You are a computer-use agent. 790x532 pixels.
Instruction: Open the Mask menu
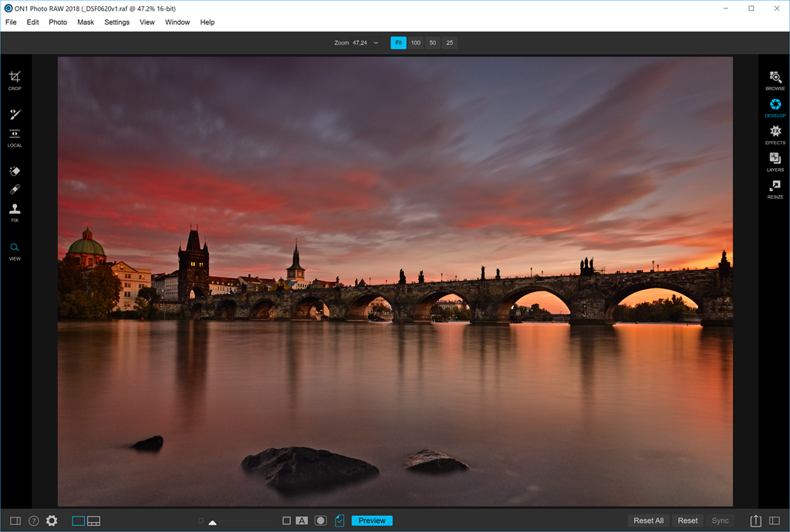click(x=86, y=22)
